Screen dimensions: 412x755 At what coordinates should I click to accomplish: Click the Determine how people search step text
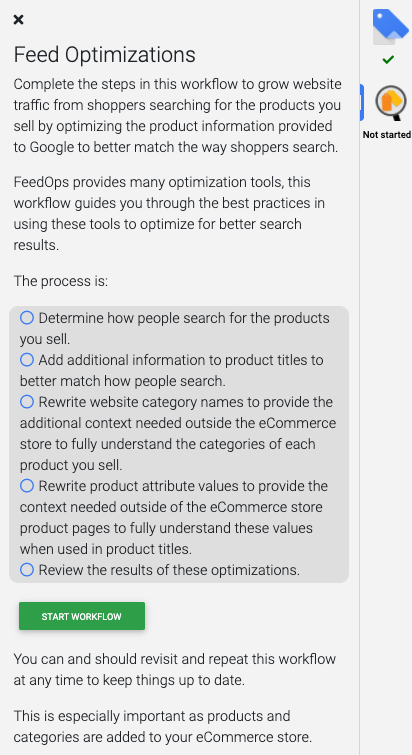pos(175,328)
